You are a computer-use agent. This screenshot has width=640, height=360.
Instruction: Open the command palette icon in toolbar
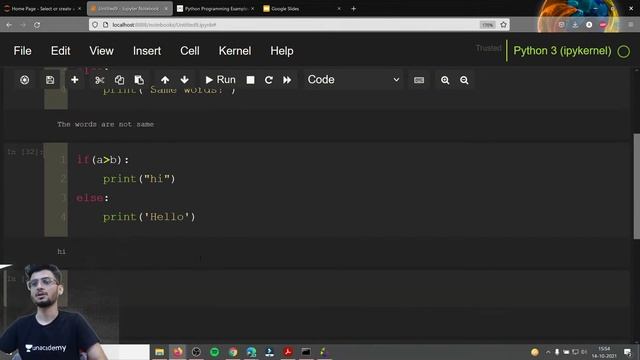coord(24,80)
